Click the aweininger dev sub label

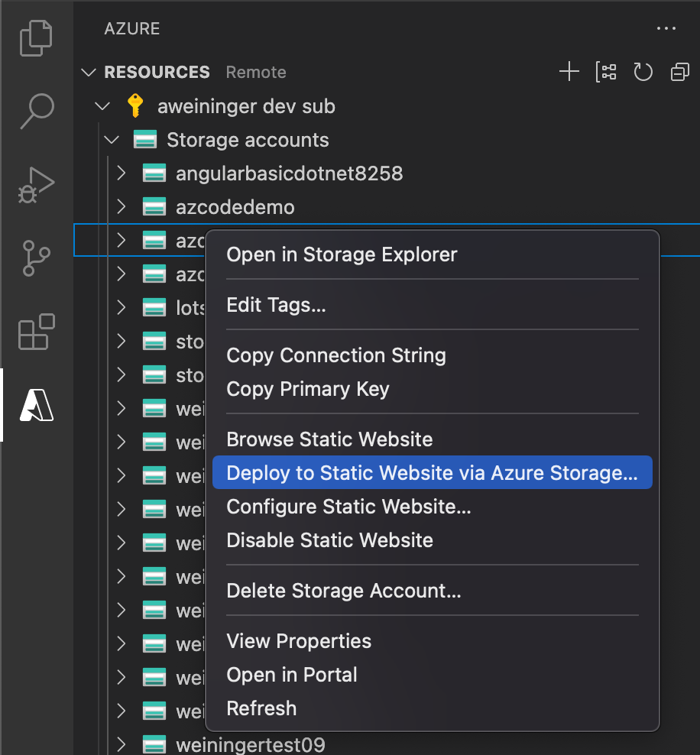[246, 106]
